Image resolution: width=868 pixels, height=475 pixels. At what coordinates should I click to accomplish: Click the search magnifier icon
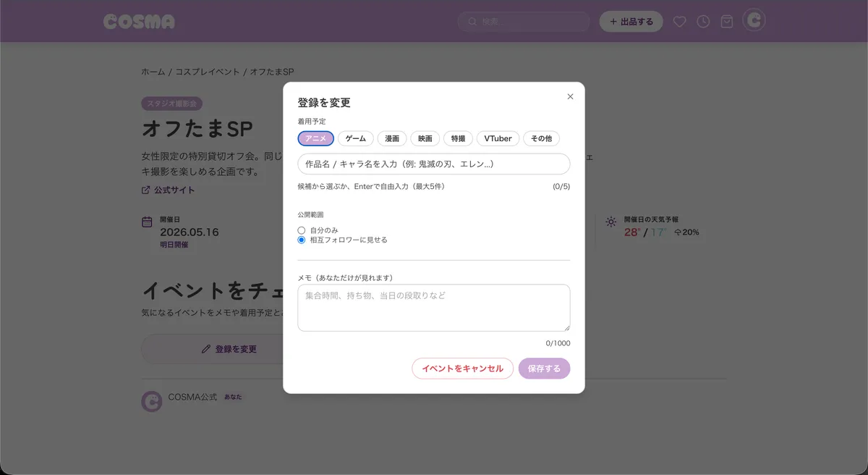pyautogui.click(x=473, y=22)
